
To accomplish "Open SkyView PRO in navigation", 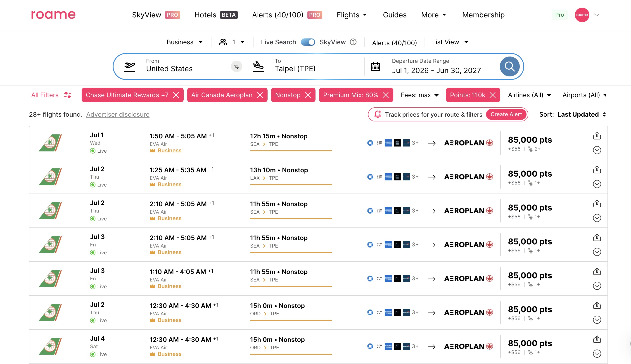I will [156, 15].
